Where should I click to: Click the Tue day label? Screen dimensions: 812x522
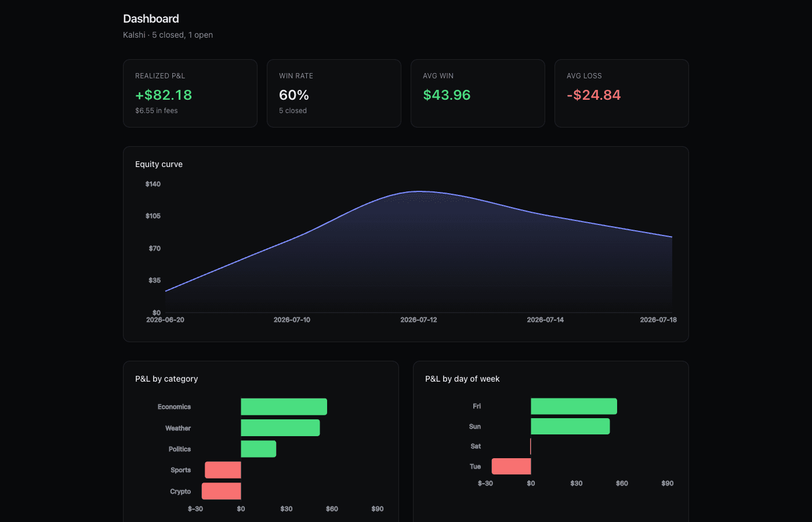click(475, 466)
